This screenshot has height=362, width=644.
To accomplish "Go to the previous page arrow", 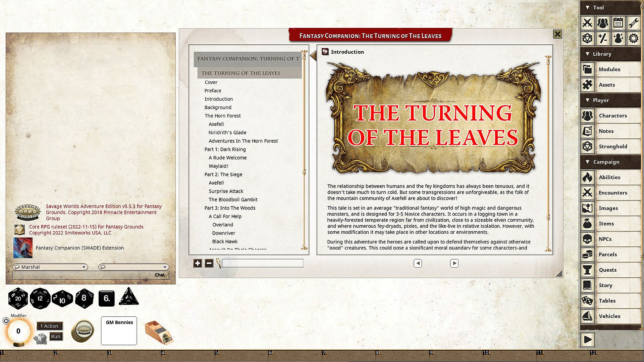I will (418, 263).
